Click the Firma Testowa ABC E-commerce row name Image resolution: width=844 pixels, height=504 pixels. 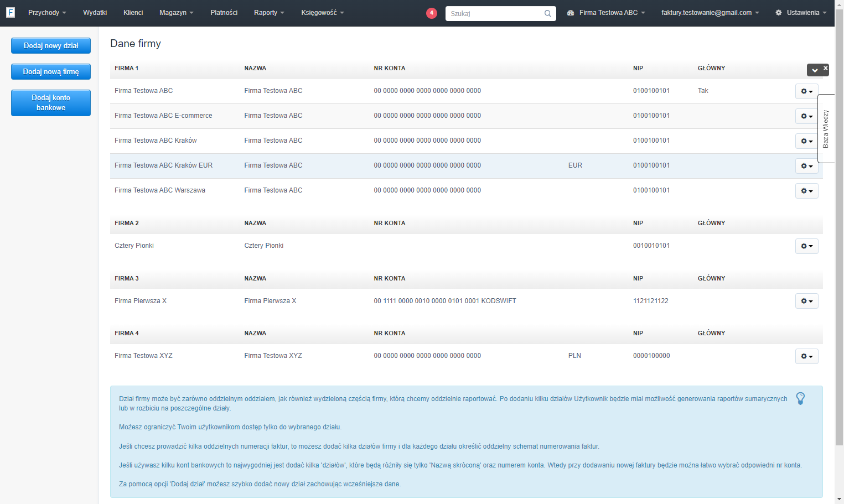coord(163,116)
